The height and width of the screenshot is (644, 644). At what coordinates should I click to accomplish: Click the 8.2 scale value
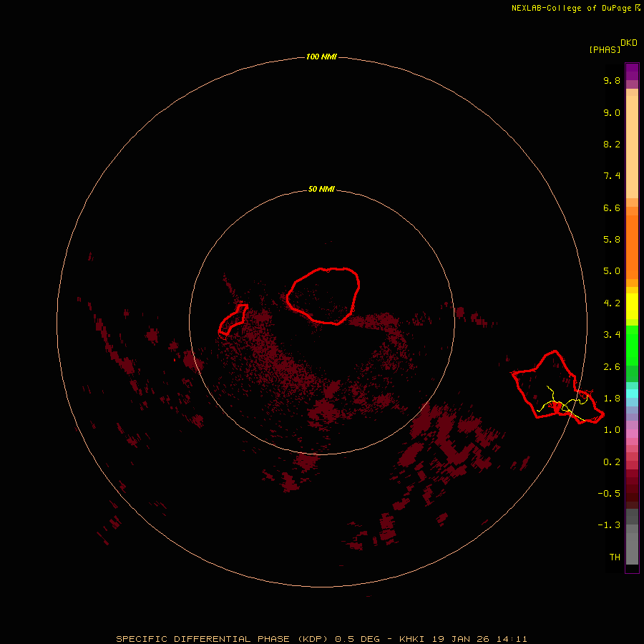[612, 144]
